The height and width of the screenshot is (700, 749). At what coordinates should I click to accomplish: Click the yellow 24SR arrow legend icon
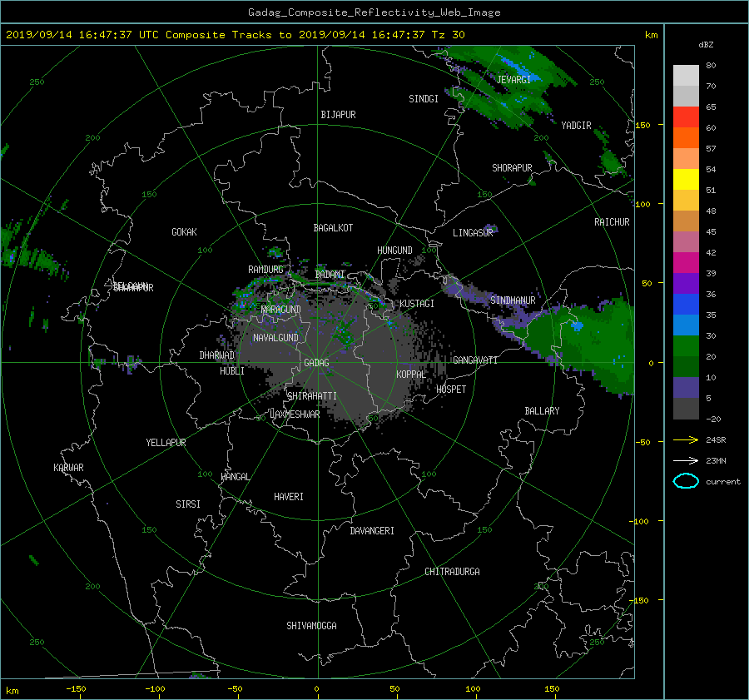[x=686, y=439]
